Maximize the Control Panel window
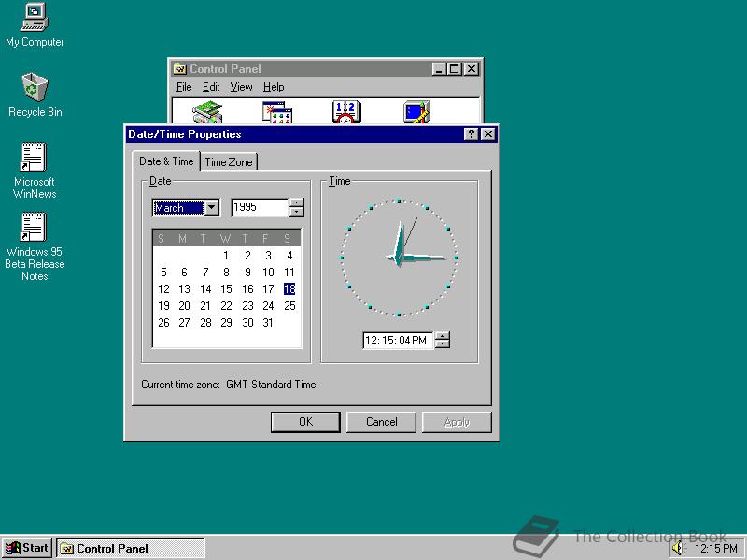This screenshot has height=560, width=747. tap(455, 69)
